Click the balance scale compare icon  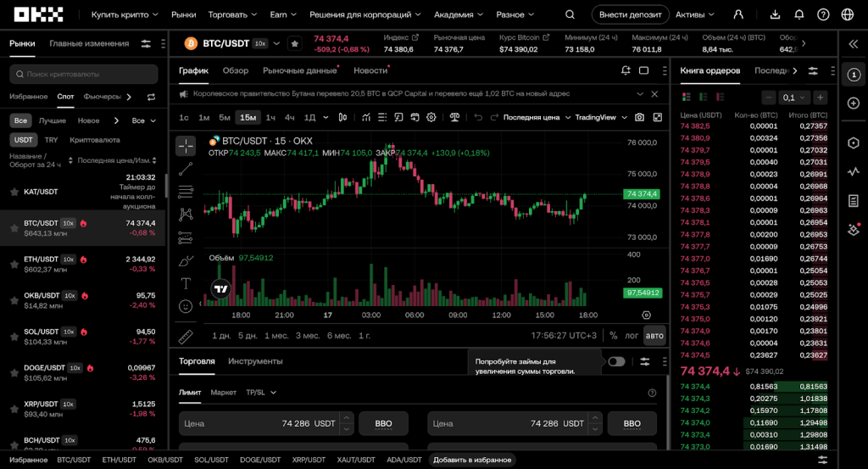[x=454, y=117]
